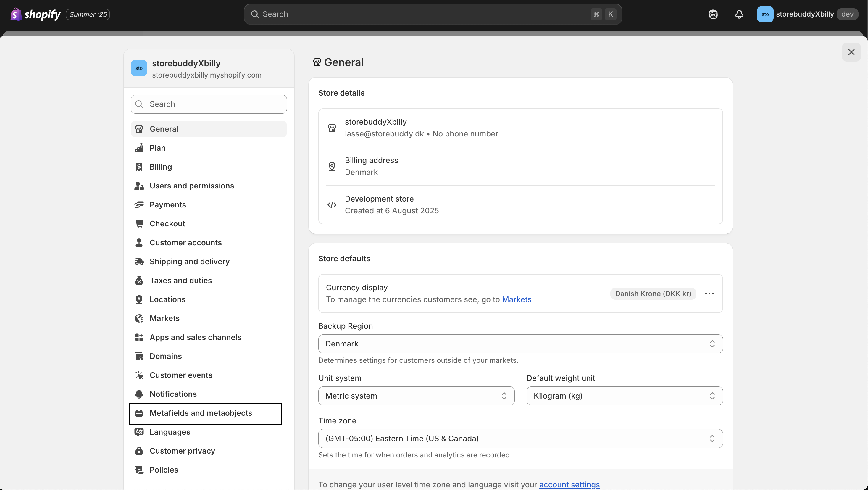The height and width of the screenshot is (490, 868).
Task: Open Domains settings
Action: 209,356
